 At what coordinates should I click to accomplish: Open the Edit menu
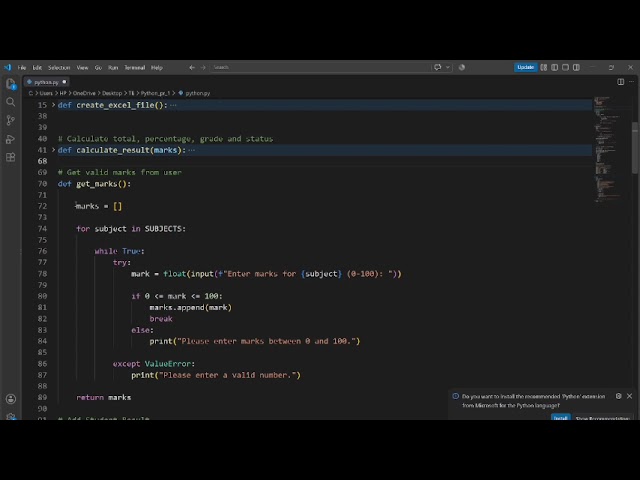click(37, 68)
